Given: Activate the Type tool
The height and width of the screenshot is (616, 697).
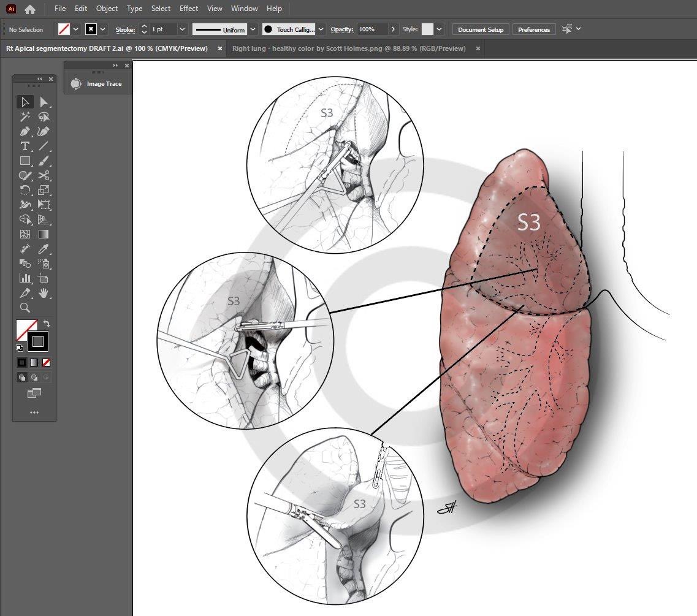Looking at the screenshot, I should point(25,146).
